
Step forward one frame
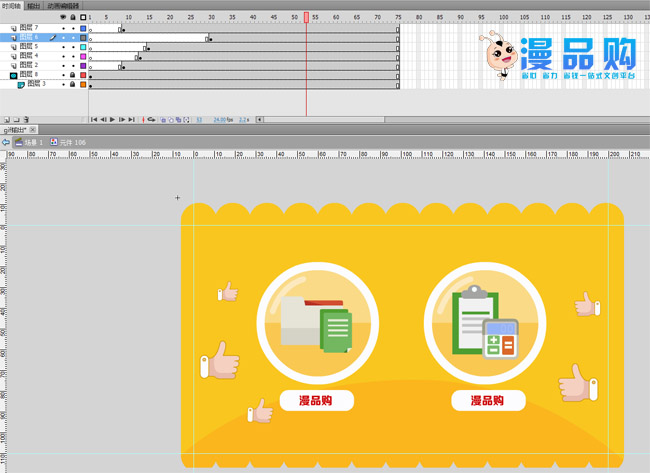(x=122, y=119)
